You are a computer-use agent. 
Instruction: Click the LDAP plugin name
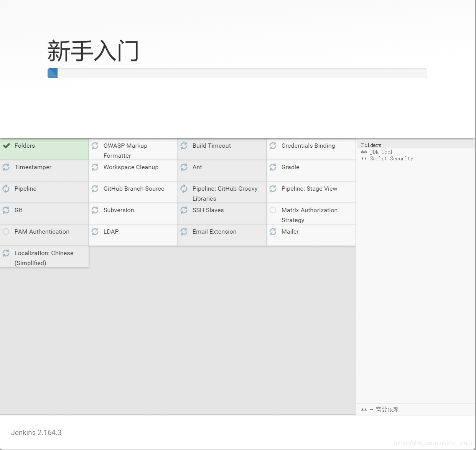pyautogui.click(x=111, y=232)
